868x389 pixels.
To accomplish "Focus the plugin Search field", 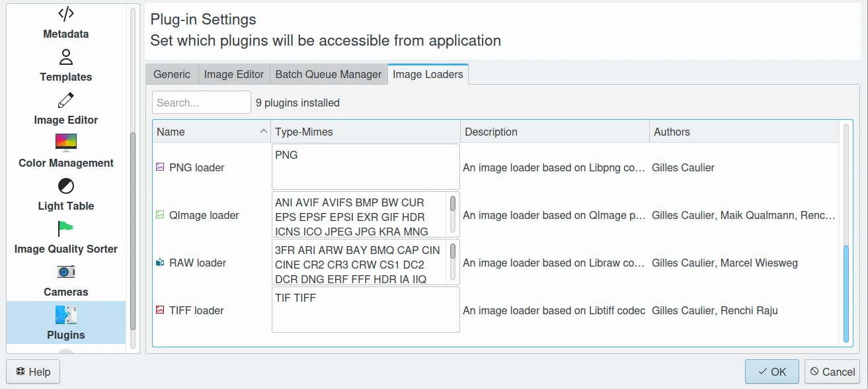I will coord(202,103).
